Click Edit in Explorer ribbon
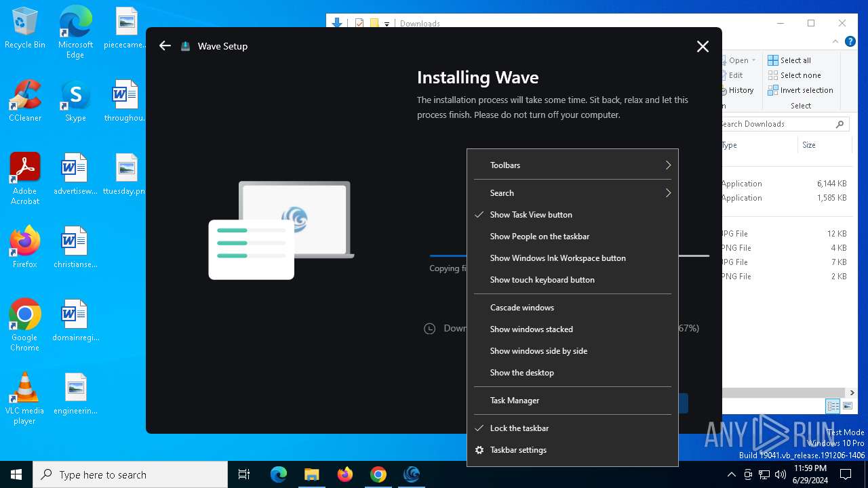This screenshot has height=488, width=868. pos(734,75)
